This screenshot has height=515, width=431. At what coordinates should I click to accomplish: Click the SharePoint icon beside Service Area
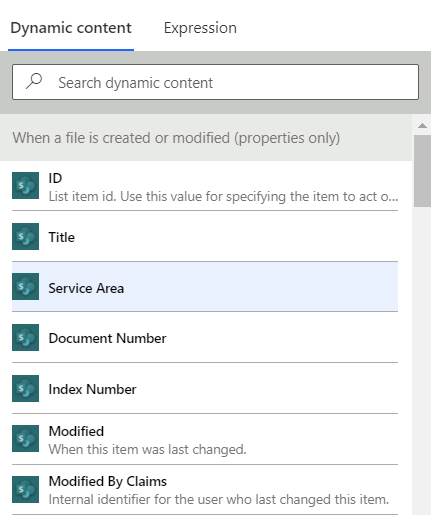pyautogui.click(x=25, y=287)
